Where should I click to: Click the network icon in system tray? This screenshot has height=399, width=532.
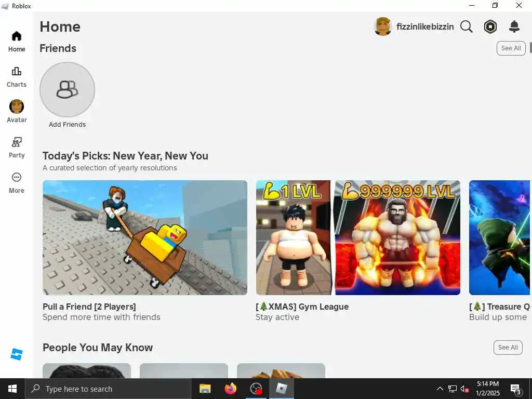[x=453, y=389]
